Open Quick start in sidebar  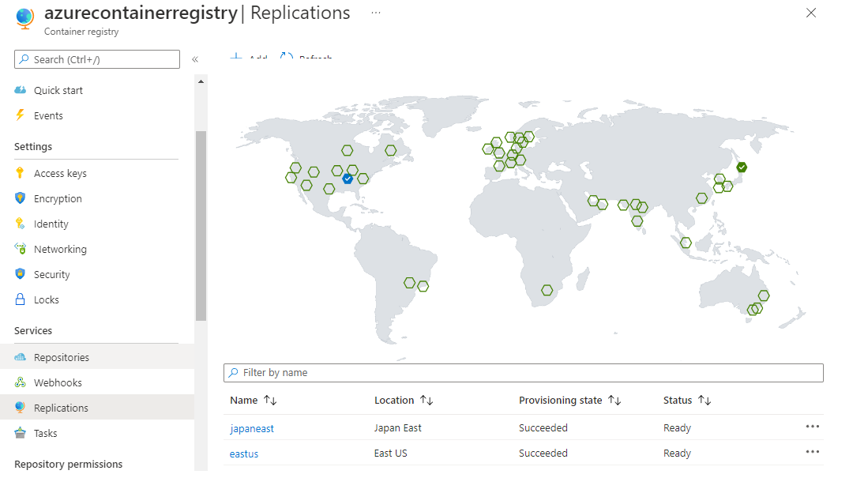click(x=58, y=90)
